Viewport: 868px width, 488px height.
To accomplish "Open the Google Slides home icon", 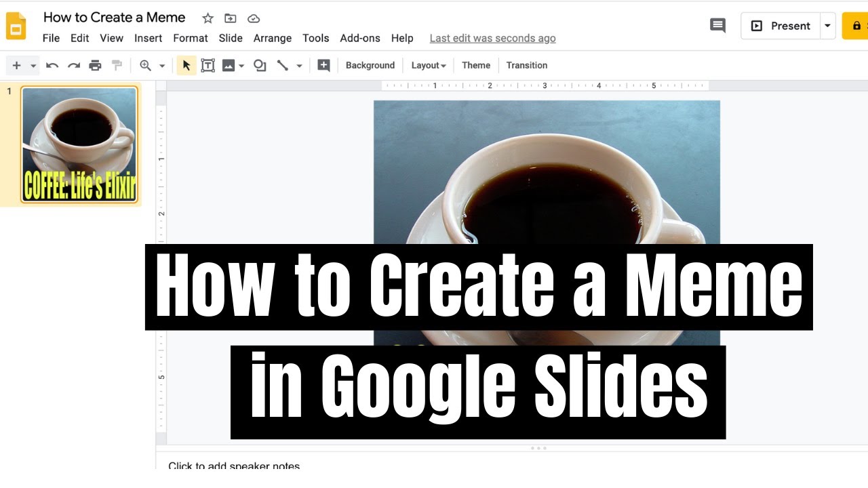I will (16, 26).
